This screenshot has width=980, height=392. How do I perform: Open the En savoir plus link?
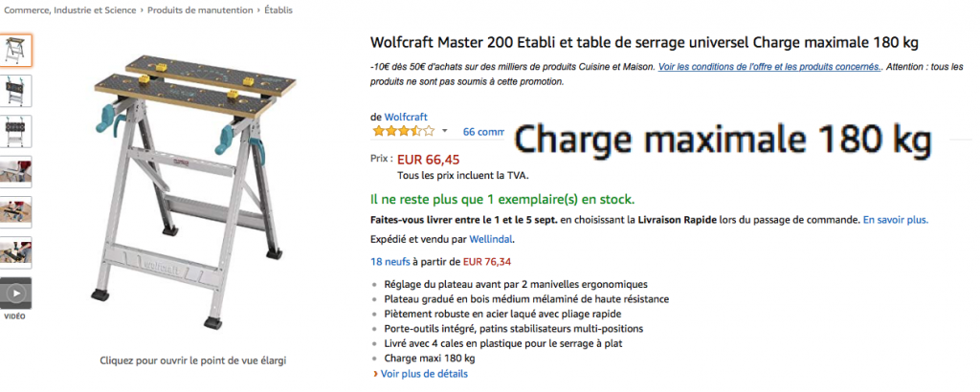point(896,220)
